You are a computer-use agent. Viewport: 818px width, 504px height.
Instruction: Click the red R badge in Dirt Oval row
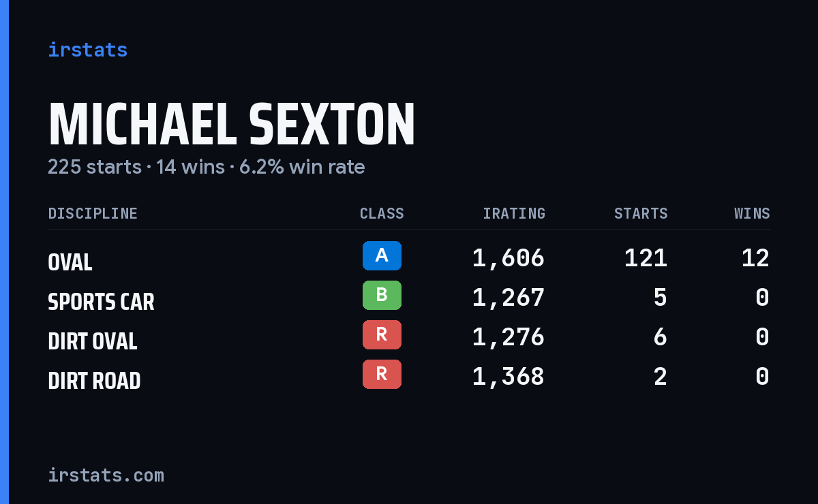[382, 334]
